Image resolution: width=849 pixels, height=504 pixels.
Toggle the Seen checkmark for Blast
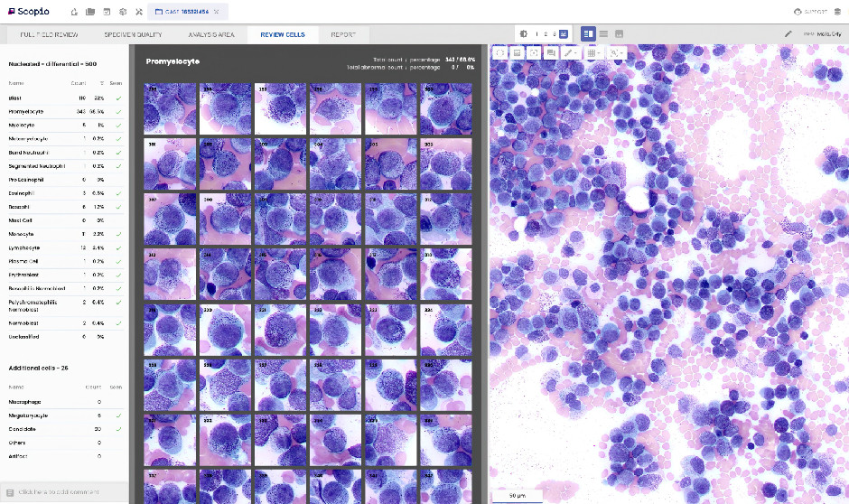(118, 98)
